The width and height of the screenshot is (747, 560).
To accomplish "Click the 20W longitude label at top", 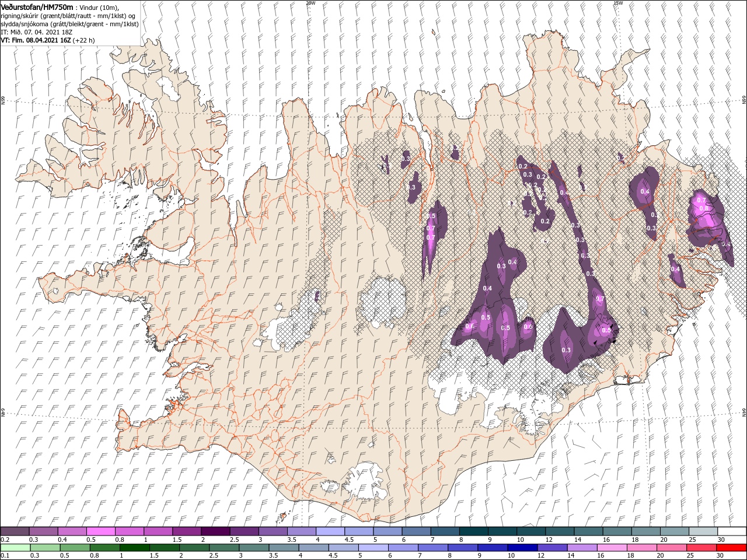I will 310,3.
